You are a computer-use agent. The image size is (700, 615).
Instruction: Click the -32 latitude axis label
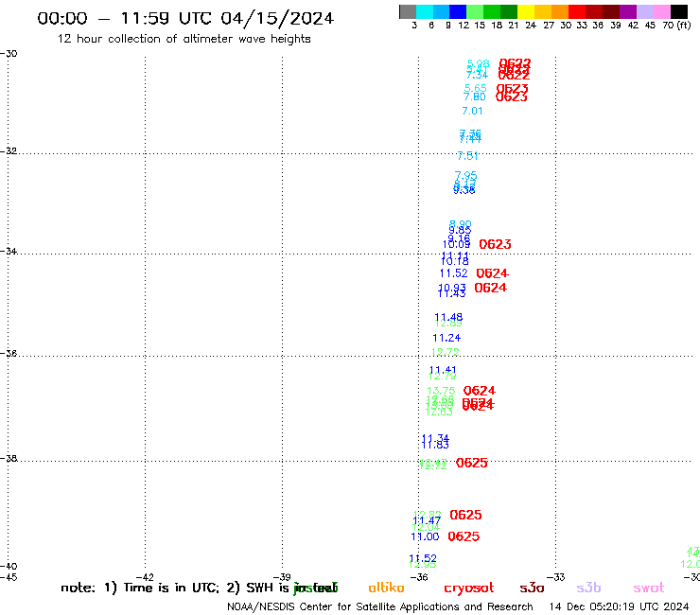[9, 151]
